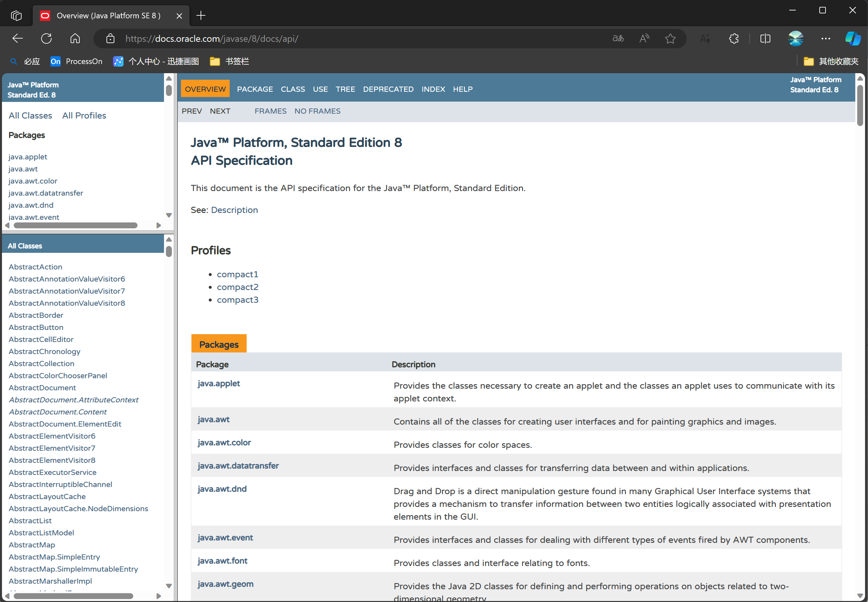Open the DEPRECATED navigation tab
This screenshot has height=602, width=868.
(388, 89)
